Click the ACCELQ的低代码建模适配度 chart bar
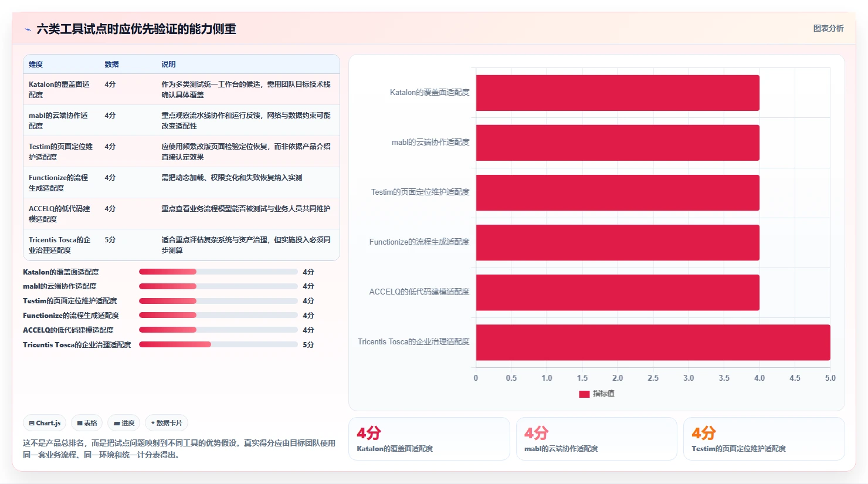This screenshot has height=484, width=868. click(618, 292)
